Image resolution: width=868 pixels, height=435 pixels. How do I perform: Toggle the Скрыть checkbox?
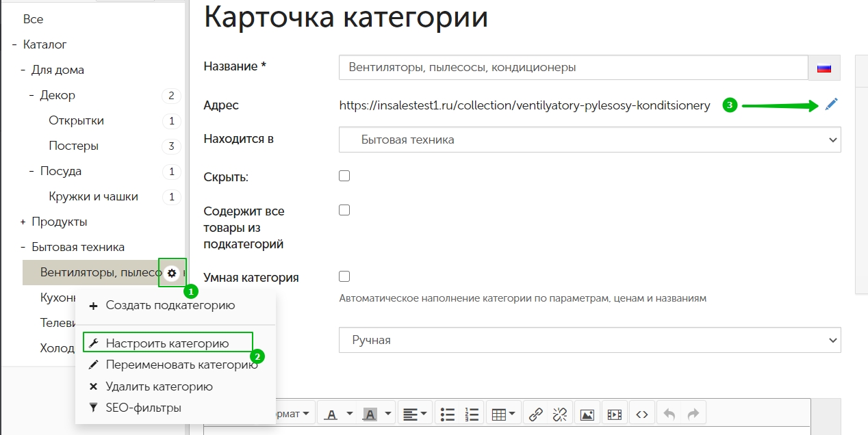[x=344, y=176]
